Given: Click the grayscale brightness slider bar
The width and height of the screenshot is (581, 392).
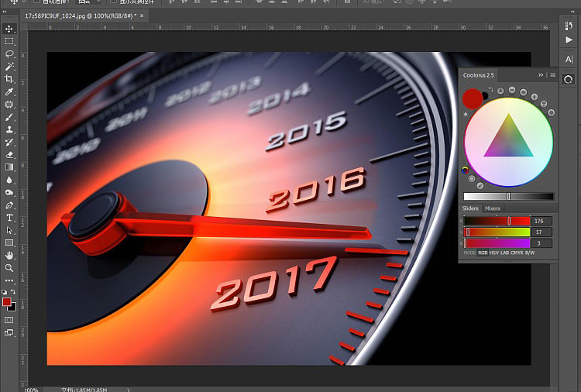Looking at the screenshot, I should pos(509,196).
